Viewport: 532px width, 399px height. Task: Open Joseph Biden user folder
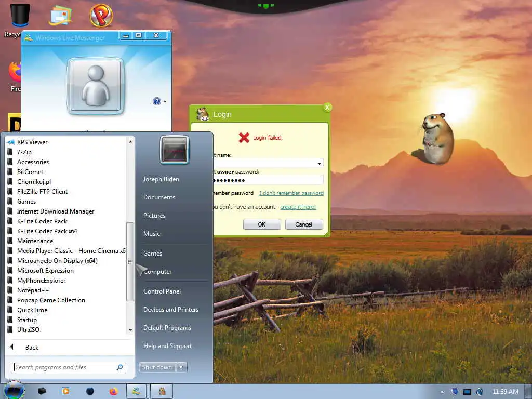tap(161, 179)
